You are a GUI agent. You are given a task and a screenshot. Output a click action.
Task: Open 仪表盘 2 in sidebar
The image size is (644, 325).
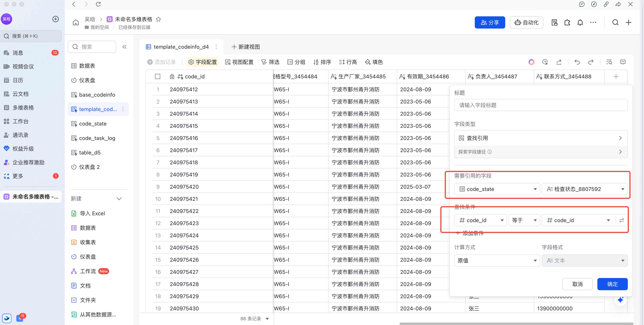pos(98,167)
